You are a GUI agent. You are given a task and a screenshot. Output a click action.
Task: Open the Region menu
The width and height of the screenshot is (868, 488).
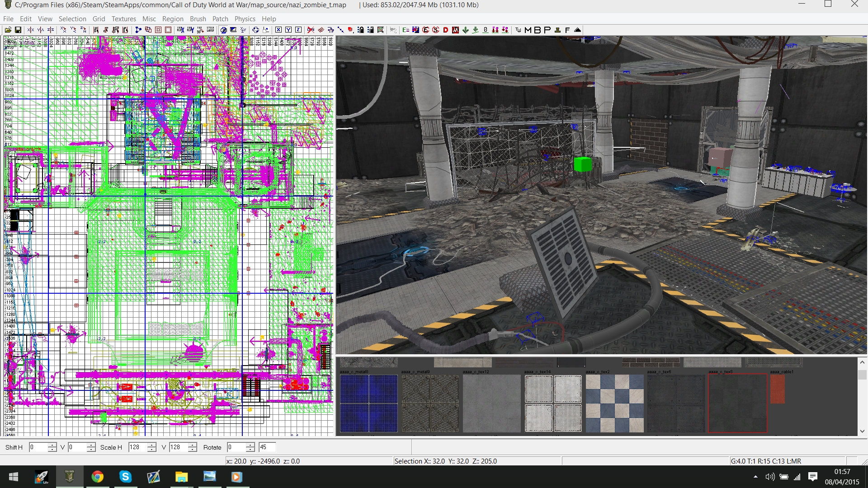(173, 19)
